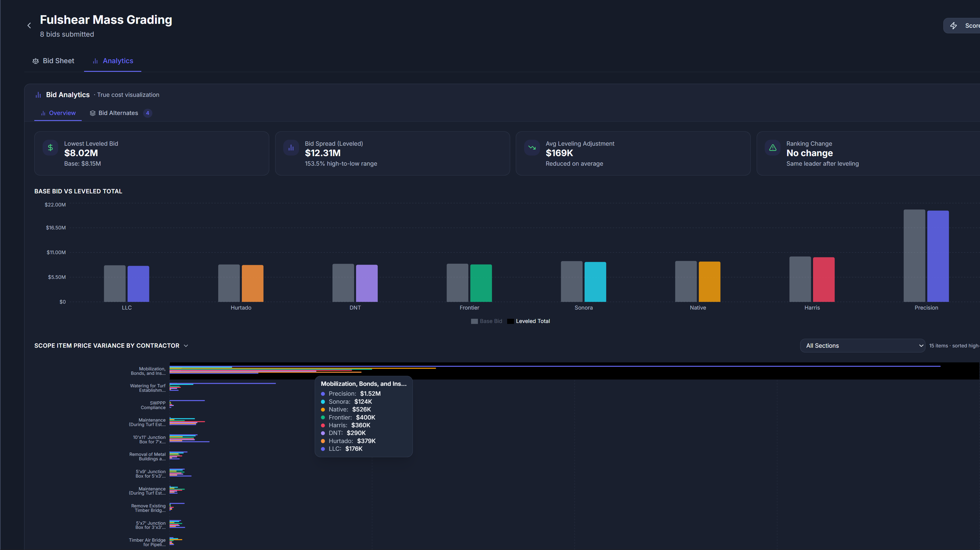Click the Bid Analytics chart icon
980x550 pixels.
(38, 95)
